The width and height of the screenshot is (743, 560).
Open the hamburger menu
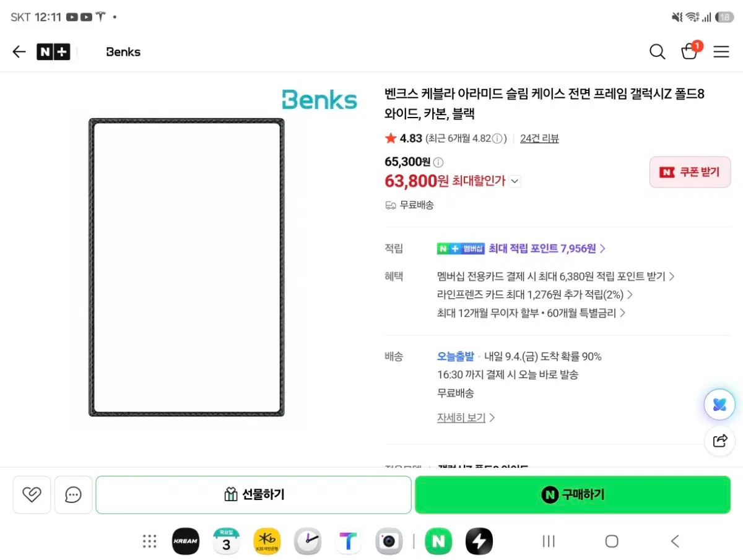721,52
